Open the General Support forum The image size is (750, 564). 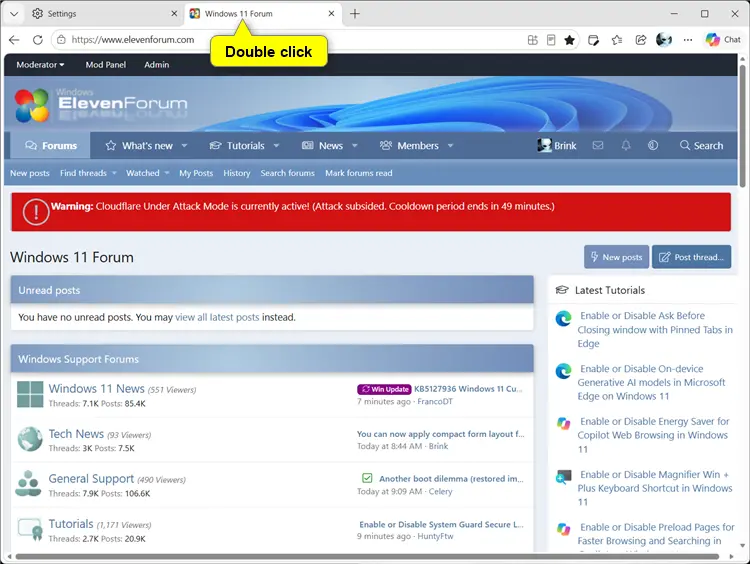[x=91, y=478]
